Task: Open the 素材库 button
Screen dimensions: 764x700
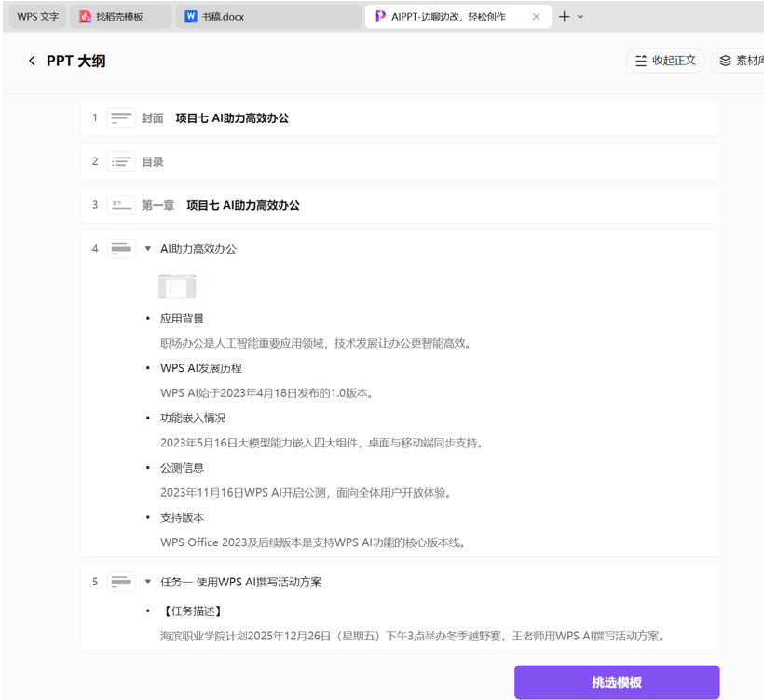Action: (x=738, y=61)
